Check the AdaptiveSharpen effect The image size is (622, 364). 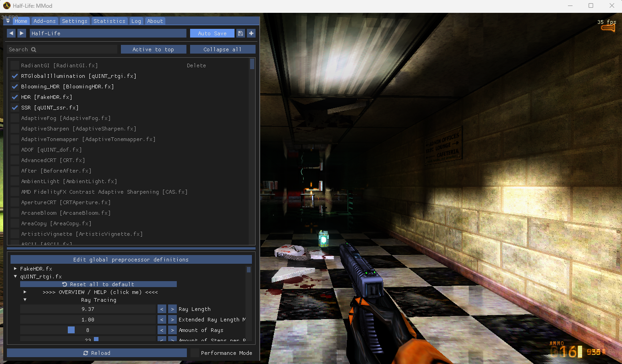15,129
